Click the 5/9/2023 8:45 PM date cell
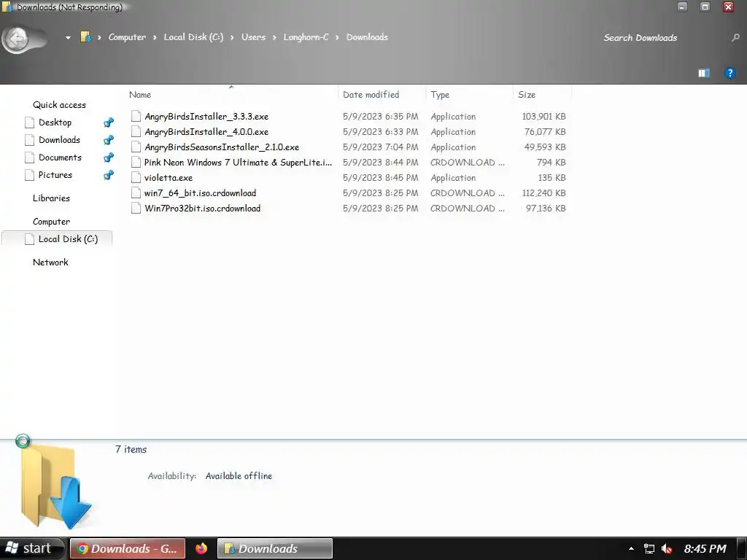Viewport: 747px width, 560px height. [381, 178]
